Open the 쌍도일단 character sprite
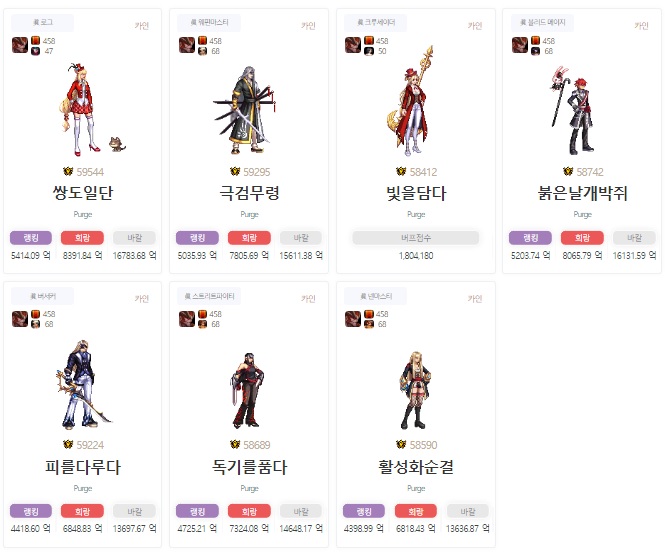Viewport: 665px width, 552px height. pyautogui.click(x=87, y=109)
